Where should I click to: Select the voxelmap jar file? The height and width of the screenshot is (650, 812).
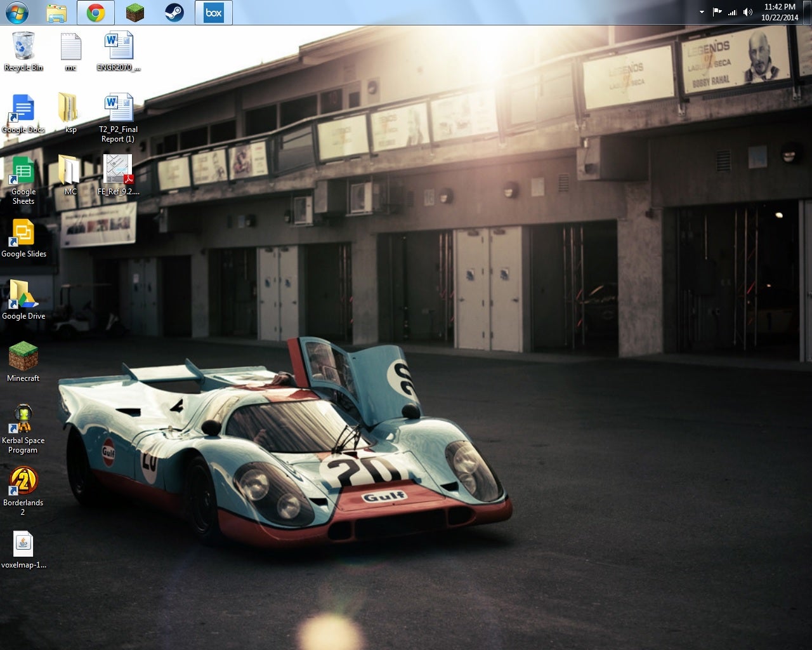tap(23, 549)
